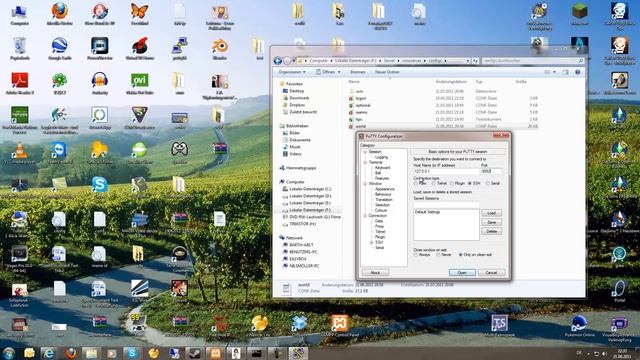Toggle the Explorer preview pane icon
This screenshot has height=360, width=640.
[565, 72]
